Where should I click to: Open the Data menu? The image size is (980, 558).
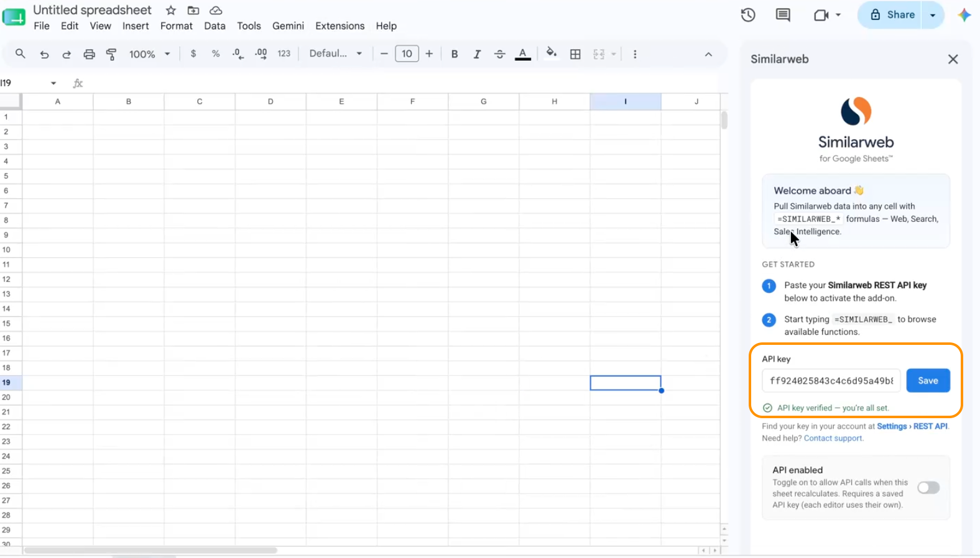pyautogui.click(x=215, y=26)
